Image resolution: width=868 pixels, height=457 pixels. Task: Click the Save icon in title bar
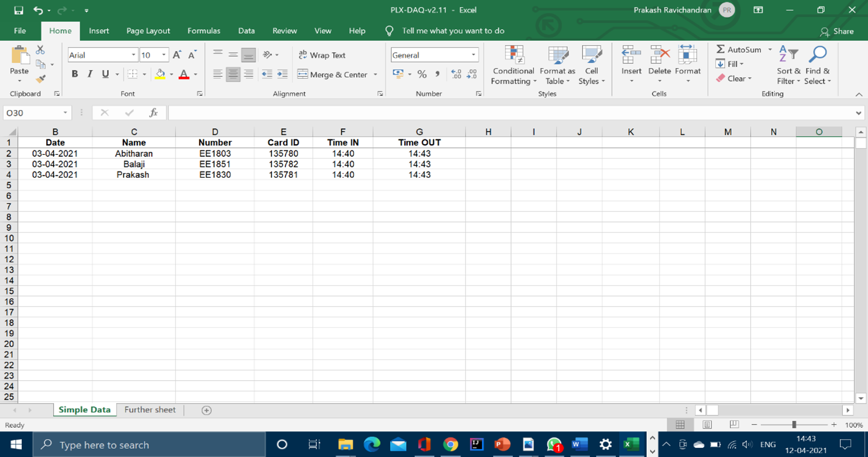19,10
